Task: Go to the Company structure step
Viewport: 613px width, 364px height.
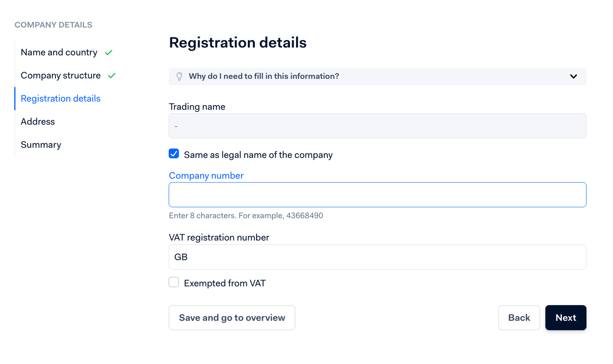Action: pyautogui.click(x=60, y=75)
